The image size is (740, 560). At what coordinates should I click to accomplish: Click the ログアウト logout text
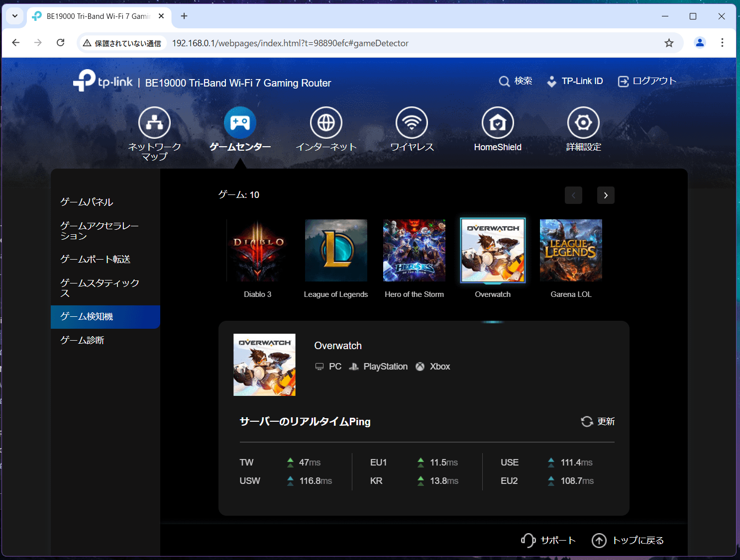654,81
